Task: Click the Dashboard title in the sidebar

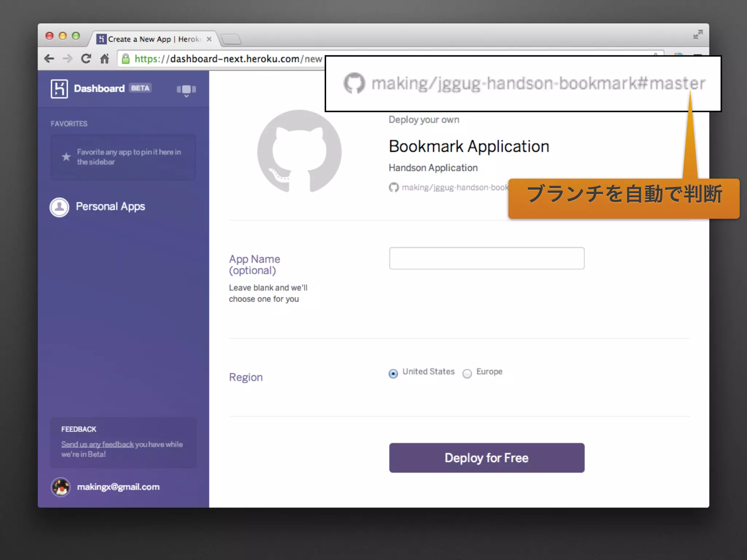Action: 99,88
